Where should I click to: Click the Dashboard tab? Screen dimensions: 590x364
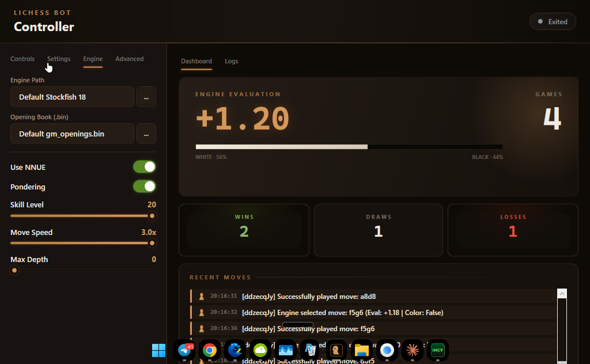point(196,61)
